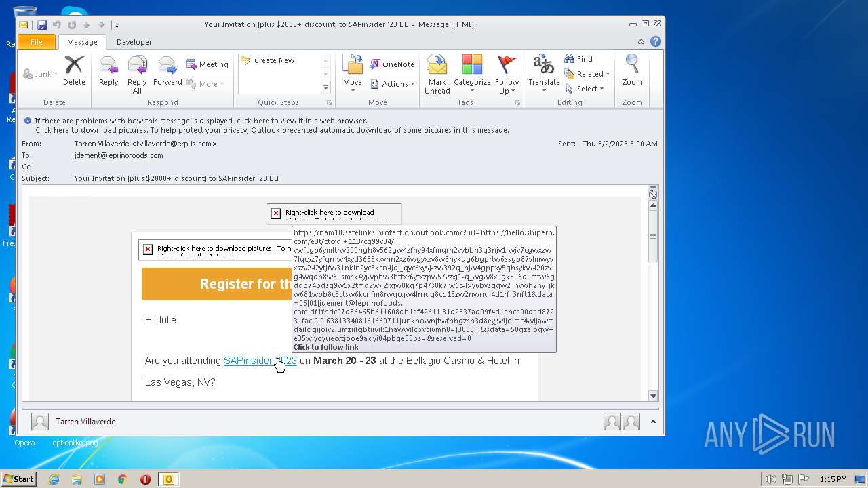Collapse the people pane at the bottom
868x488 pixels.
coord(653,422)
